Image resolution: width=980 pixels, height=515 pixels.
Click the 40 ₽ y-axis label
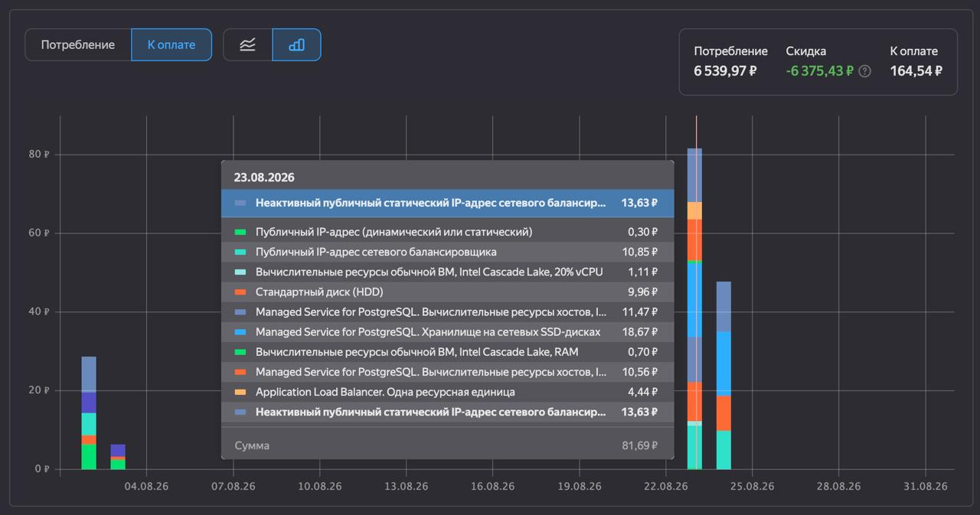(40, 311)
